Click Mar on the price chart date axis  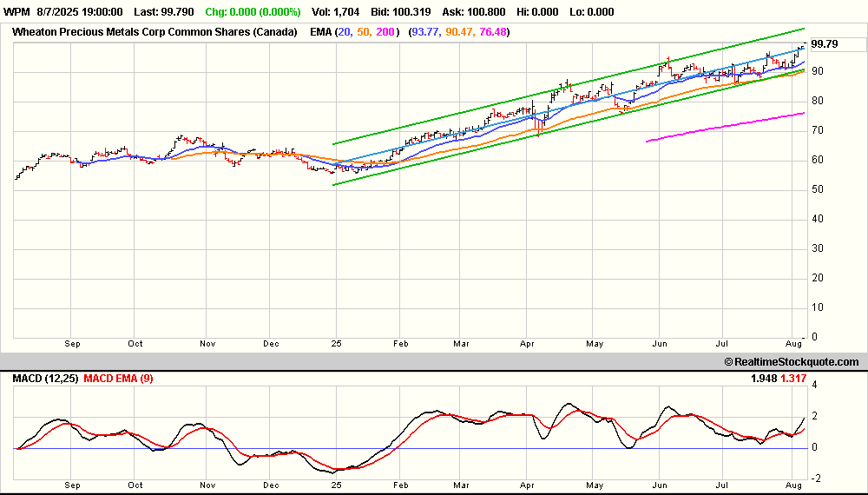pos(461,344)
